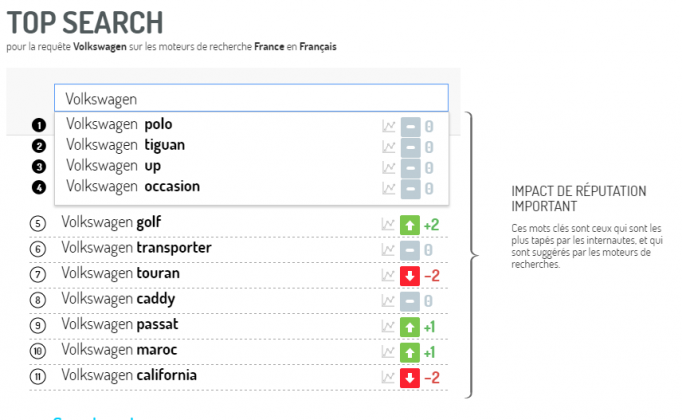Image resolution: width=682 pixels, height=420 pixels.
Task: Click the gray minus icon for Volkswagen transporter
Action: [410, 249]
